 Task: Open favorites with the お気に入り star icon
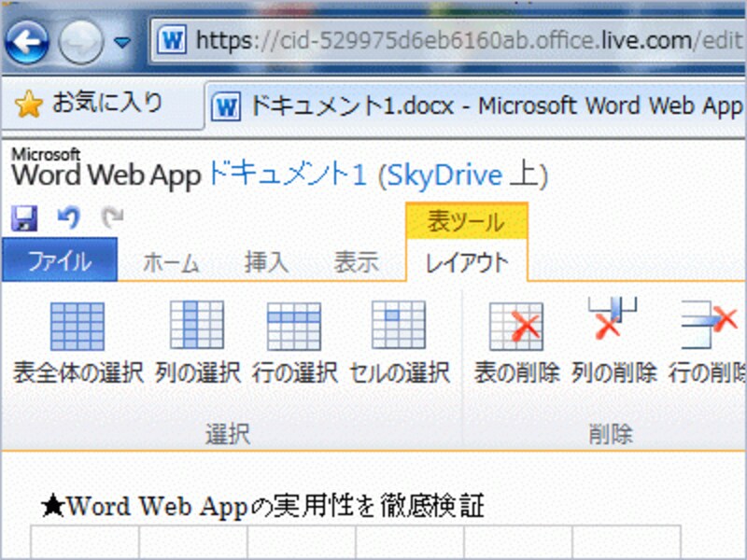click(x=30, y=105)
